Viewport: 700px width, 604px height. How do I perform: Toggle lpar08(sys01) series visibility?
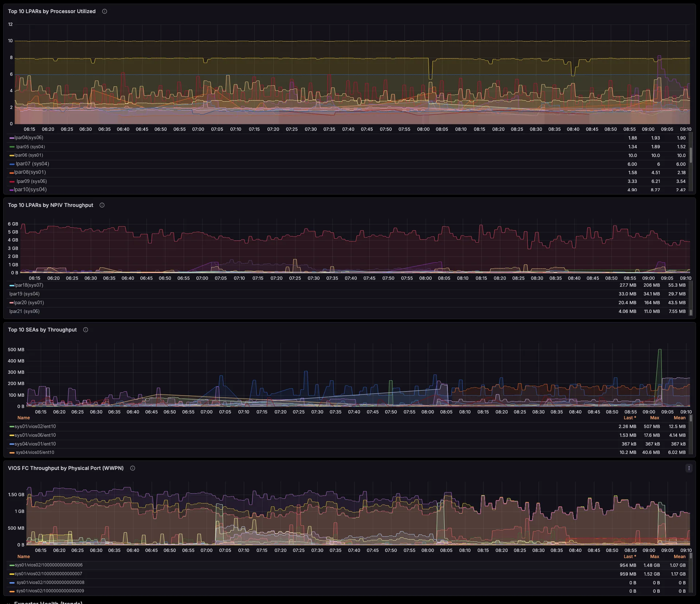(30, 172)
